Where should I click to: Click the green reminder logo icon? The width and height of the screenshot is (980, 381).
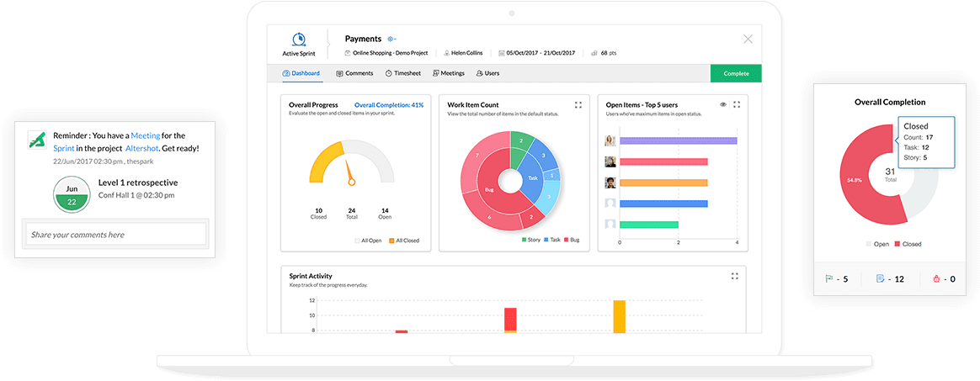tap(35, 140)
